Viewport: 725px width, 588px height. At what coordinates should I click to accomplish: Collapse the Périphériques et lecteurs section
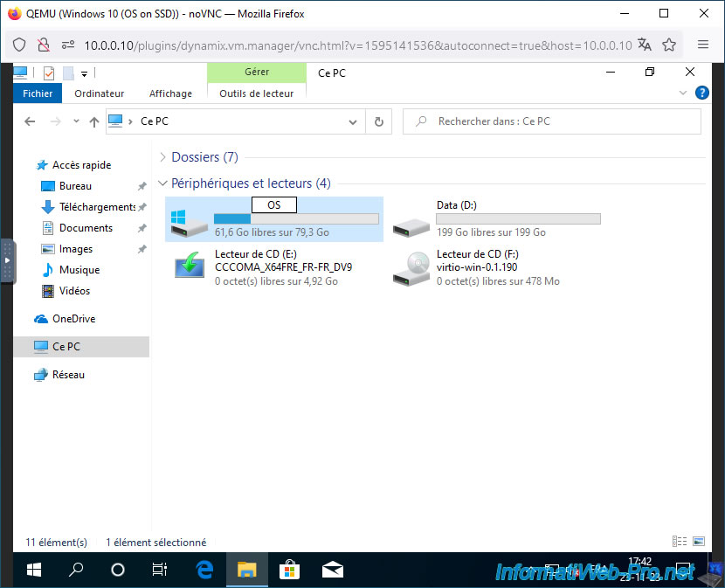[162, 183]
